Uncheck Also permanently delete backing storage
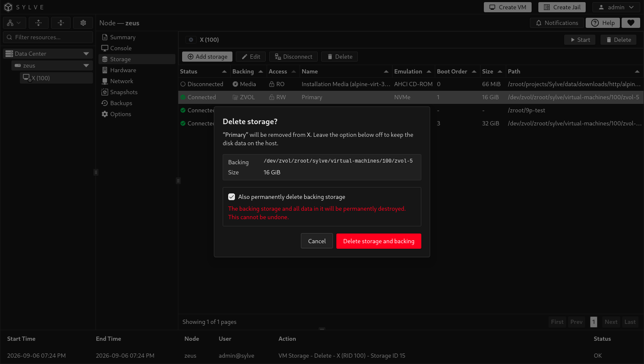This screenshot has height=364, width=644. point(232,197)
